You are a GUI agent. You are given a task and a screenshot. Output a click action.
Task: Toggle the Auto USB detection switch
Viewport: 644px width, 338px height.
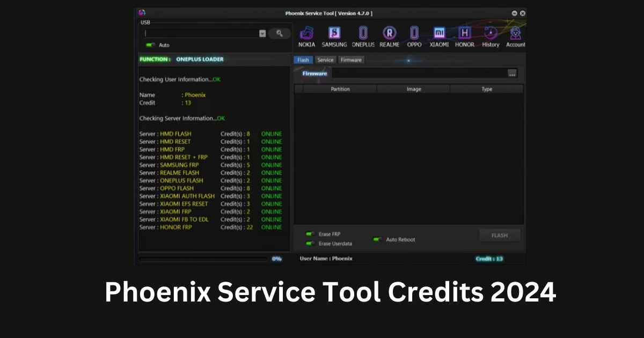coord(150,45)
